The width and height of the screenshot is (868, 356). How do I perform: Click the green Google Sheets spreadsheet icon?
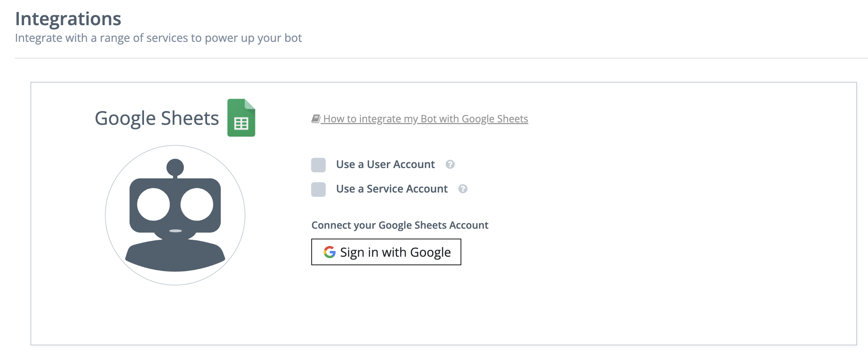click(241, 118)
